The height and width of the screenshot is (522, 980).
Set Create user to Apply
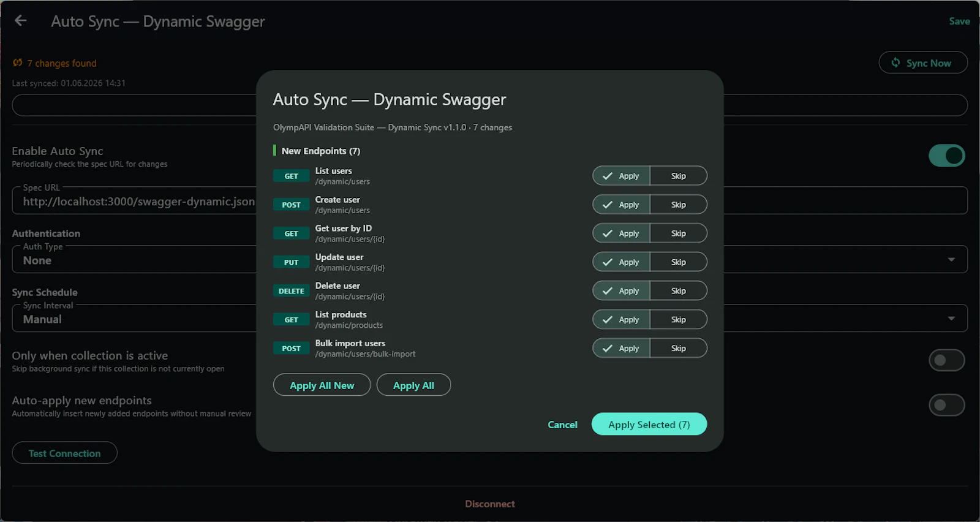point(621,205)
